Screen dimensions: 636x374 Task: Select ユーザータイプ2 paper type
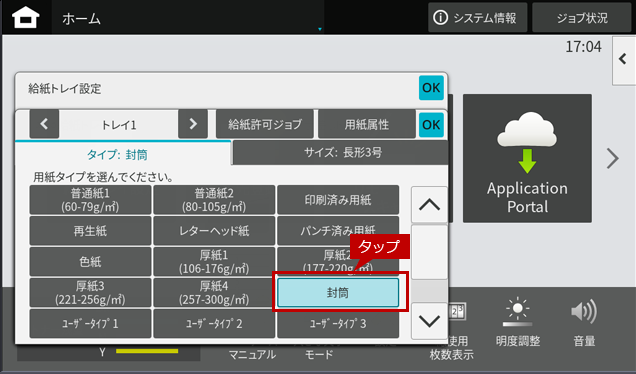214,323
